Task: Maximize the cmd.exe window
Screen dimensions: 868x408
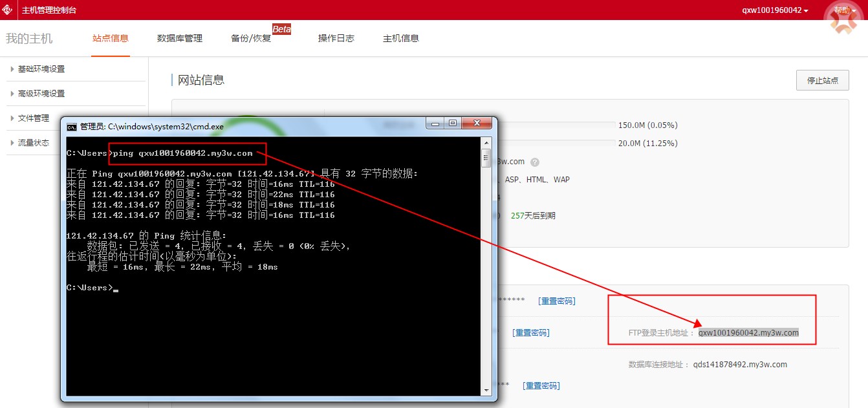Action: 453,123
